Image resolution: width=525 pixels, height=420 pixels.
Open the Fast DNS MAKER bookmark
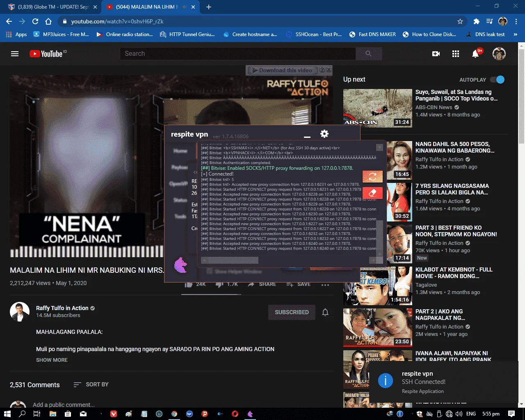click(x=372, y=34)
